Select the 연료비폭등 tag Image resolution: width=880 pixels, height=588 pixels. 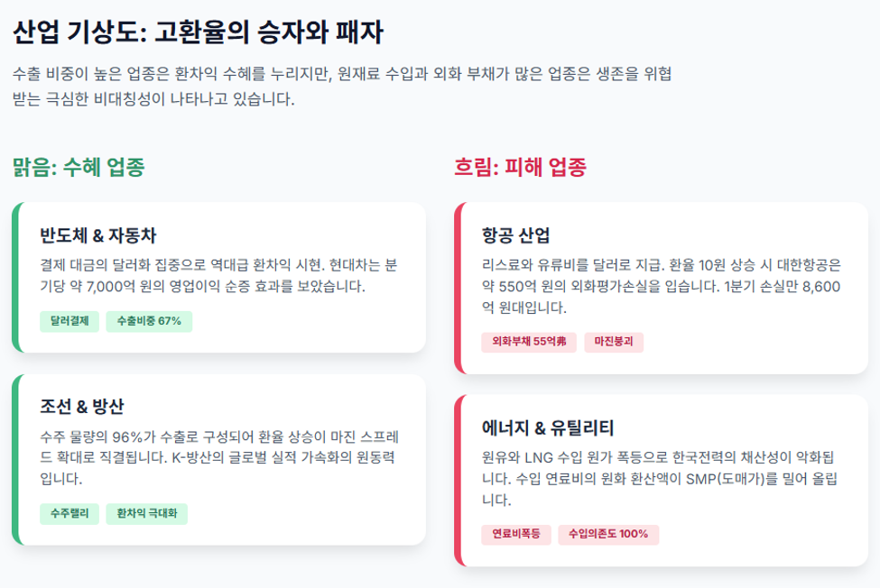point(515,534)
